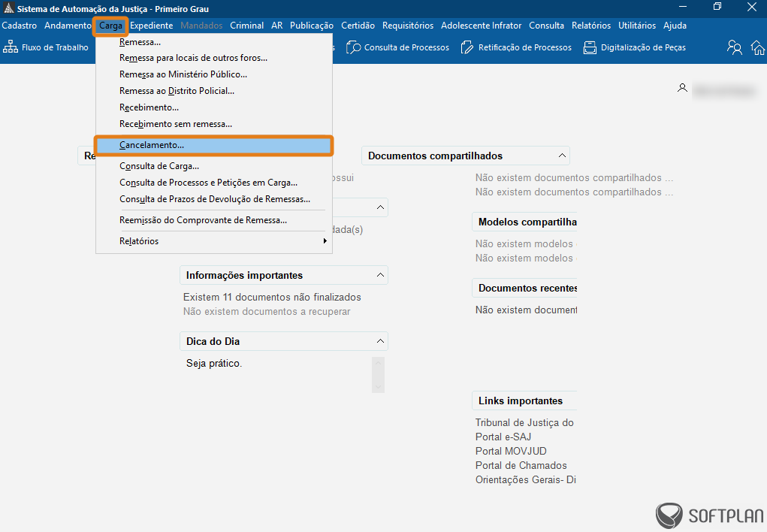Close the open Carga menu
This screenshot has width=767, height=532.
tap(110, 26)
